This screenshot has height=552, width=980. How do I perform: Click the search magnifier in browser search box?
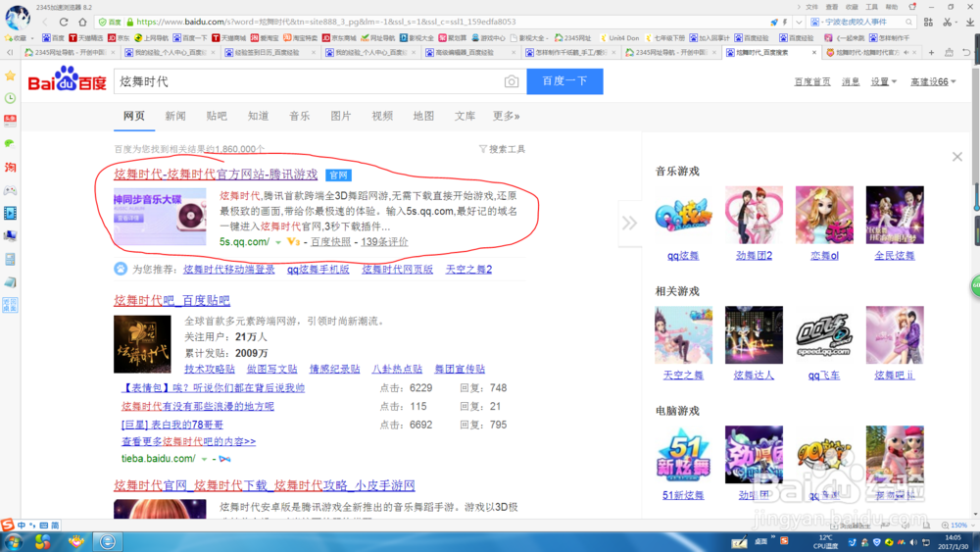[908, 22]
